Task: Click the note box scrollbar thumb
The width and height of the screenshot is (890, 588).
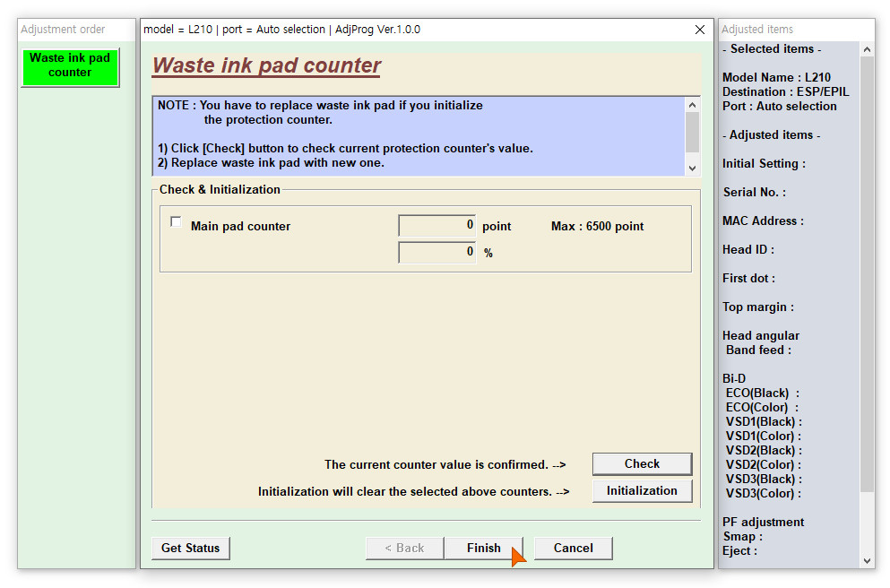Action: pos(692,133)
